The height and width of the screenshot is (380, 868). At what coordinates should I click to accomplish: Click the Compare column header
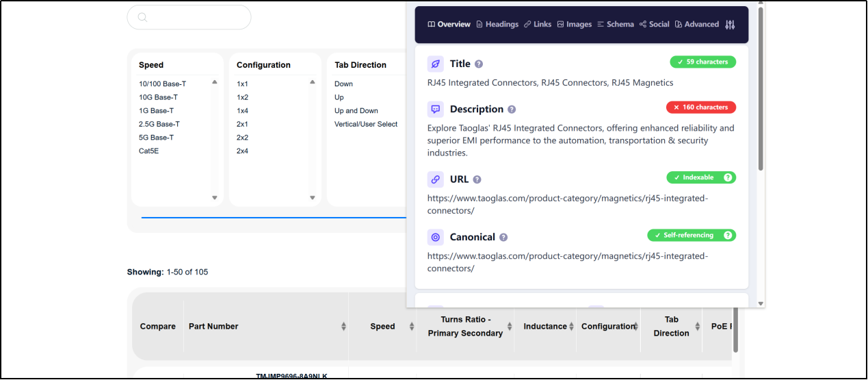pos(158,327)
